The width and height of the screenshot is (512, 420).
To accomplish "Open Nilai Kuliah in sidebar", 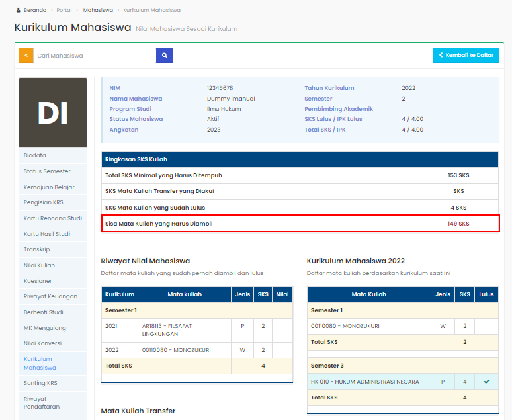I will tap(53, 265).
